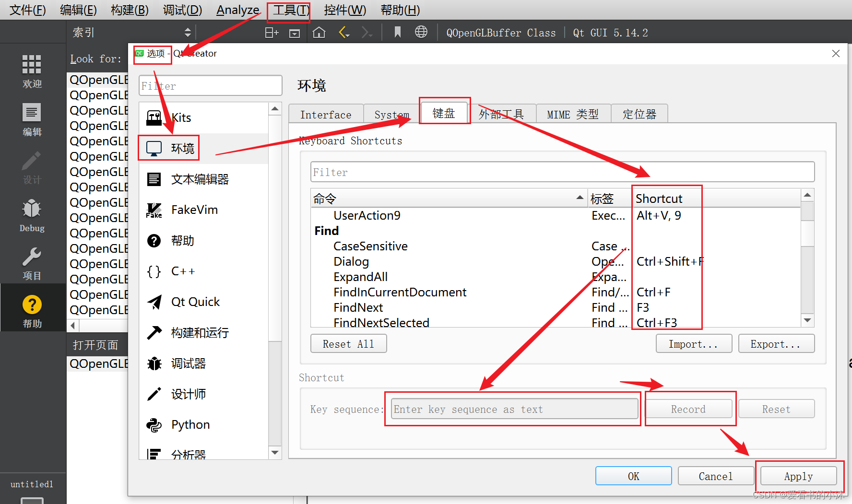The image size is (852, 504).
Task: Select Text Editor (文本编辑器) category
Action: tap(203, 179)
